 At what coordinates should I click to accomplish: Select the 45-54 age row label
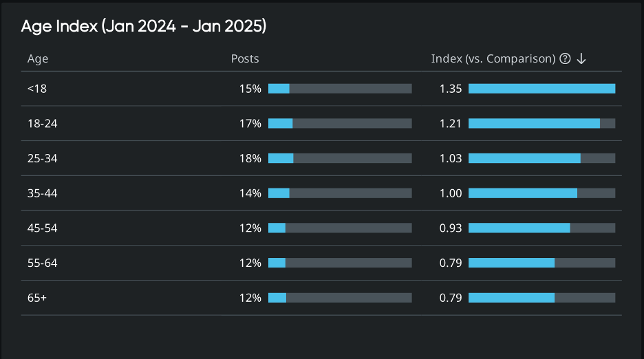pos(42,228)
